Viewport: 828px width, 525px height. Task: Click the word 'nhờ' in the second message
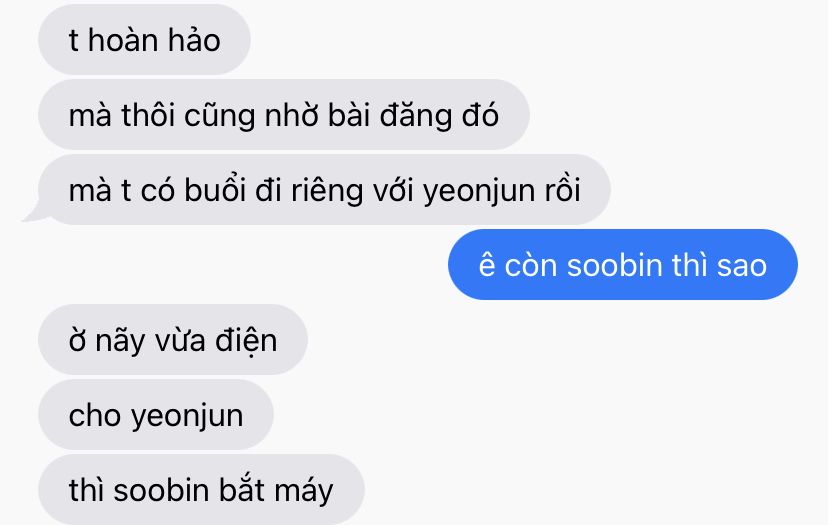coord(291,115)
